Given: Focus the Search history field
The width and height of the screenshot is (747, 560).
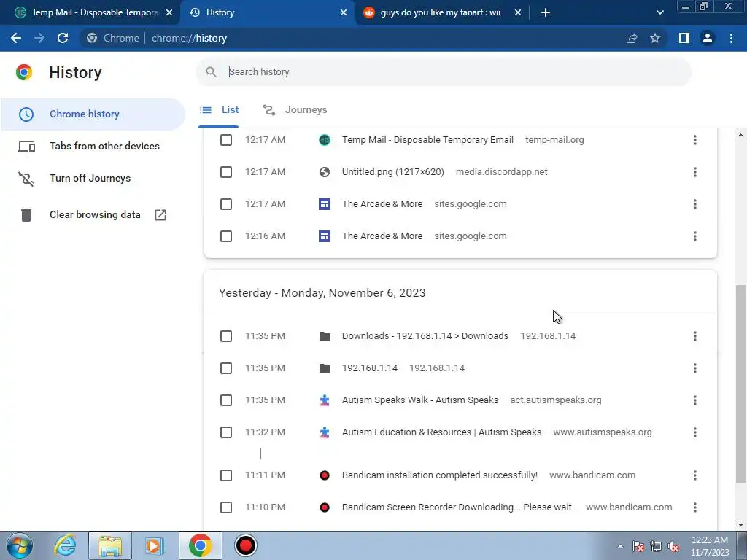Looking at the screenshot, I should pos(443,72).
